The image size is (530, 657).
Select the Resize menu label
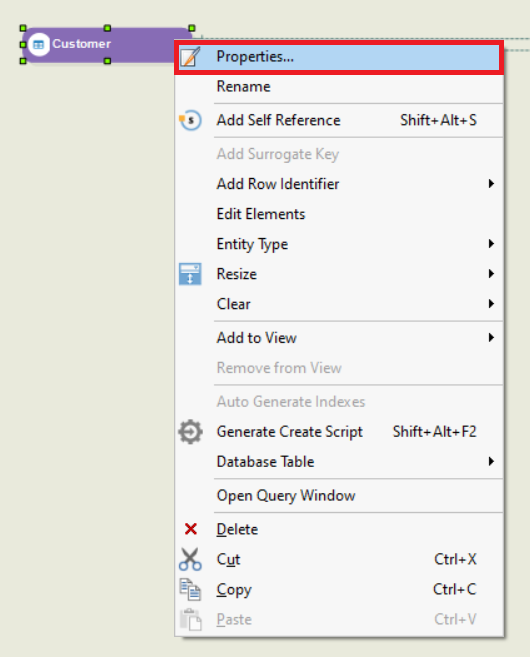coord(236,274)
